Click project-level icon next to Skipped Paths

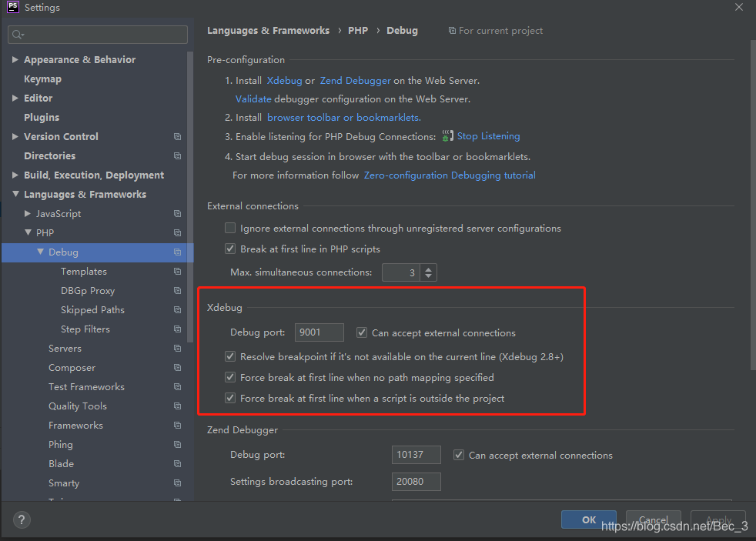coord(177,310)
